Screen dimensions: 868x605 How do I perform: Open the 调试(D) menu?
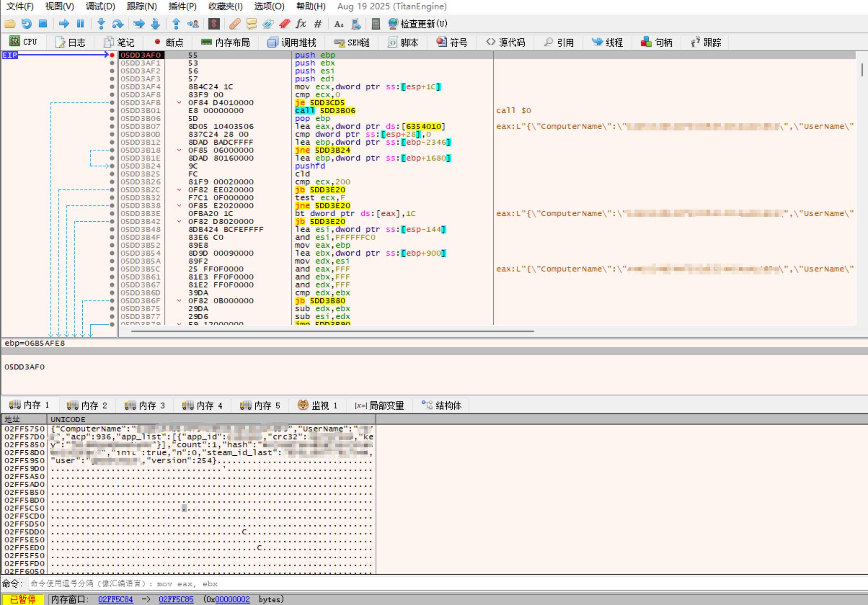coord(100,6)
